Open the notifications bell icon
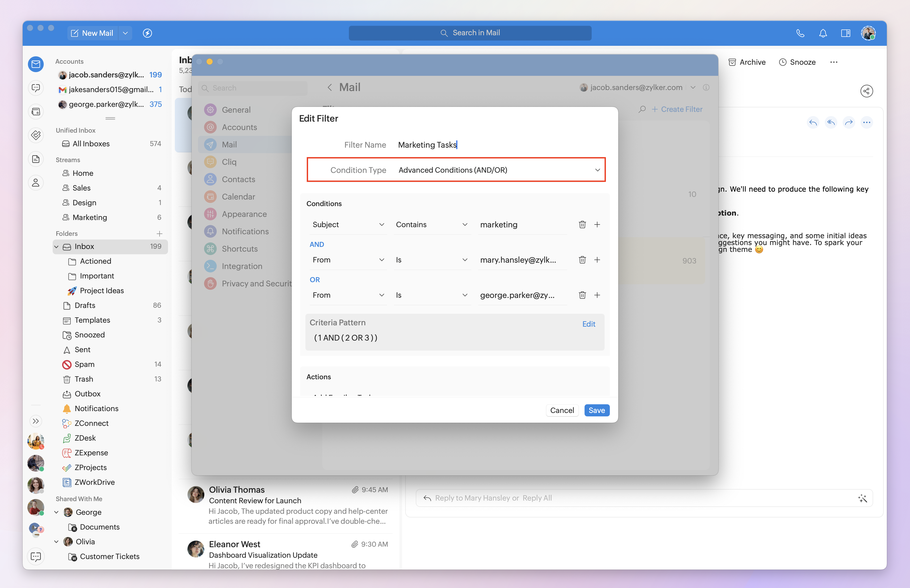This screenshot has height=588, width=910. coord(823,33)
